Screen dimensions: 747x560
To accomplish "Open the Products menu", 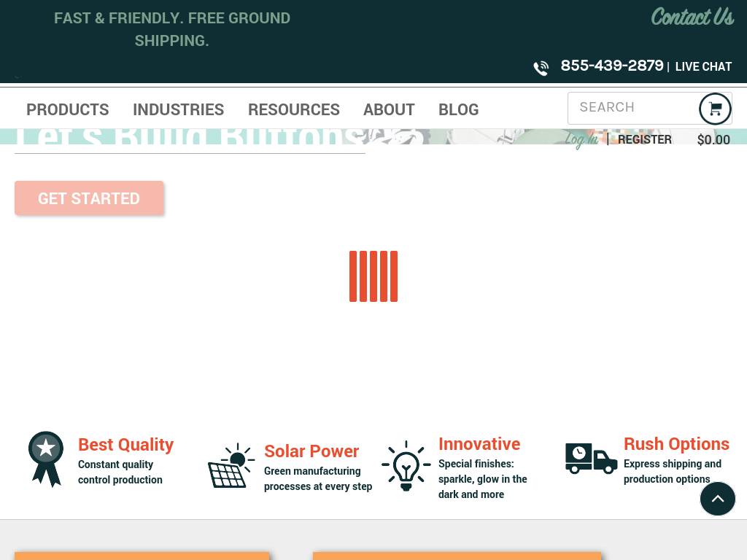I will (x=68, y=109).
